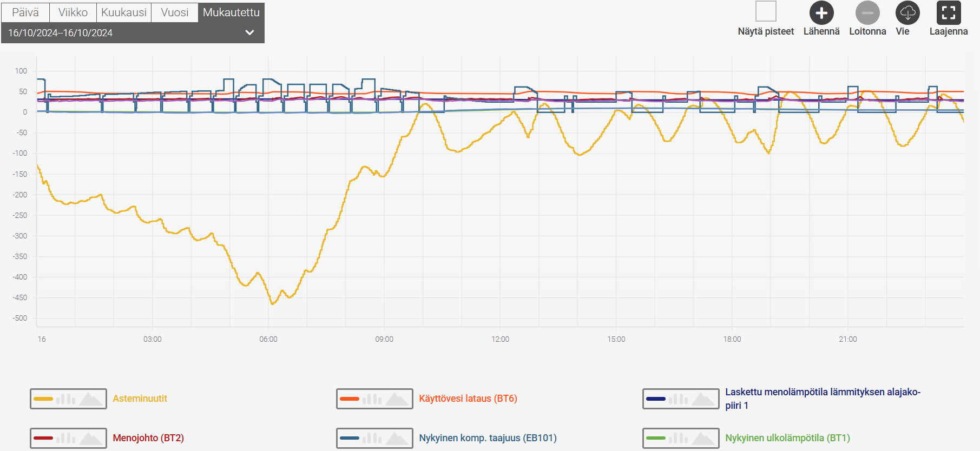
Task: Enable the Näytä pisteet checkbox
Action: [x=766, y=11]
